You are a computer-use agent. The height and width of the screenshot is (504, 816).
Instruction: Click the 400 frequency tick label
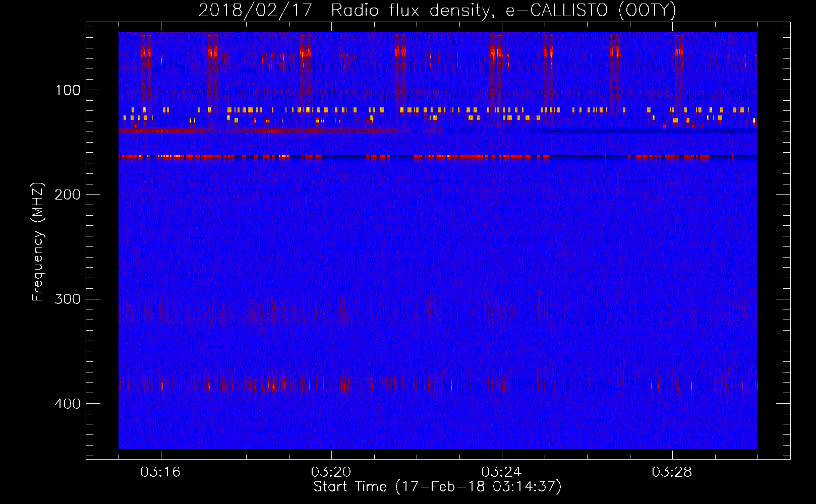(68, 404)
